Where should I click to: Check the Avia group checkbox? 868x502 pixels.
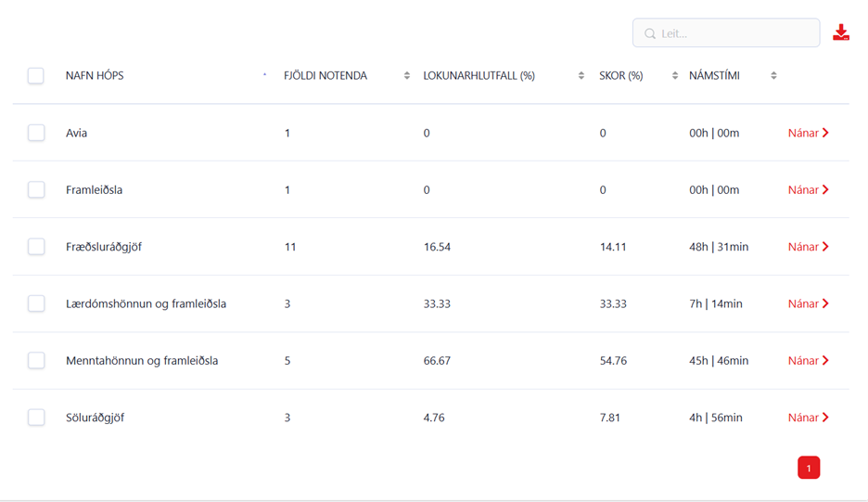(x=36, y=133)
